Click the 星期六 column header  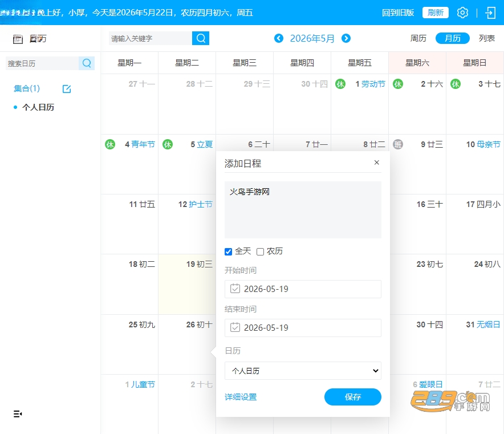(417, 63)
